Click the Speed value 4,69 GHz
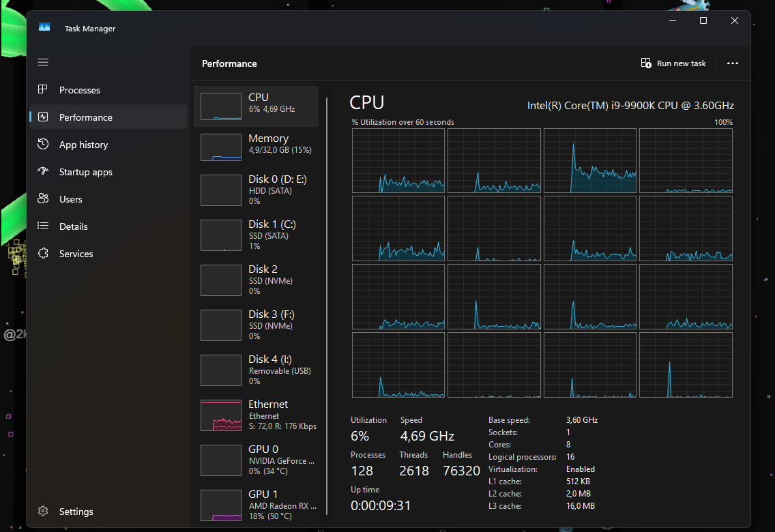This screenshot has width=775, height=532. click(x=427, y=436)
